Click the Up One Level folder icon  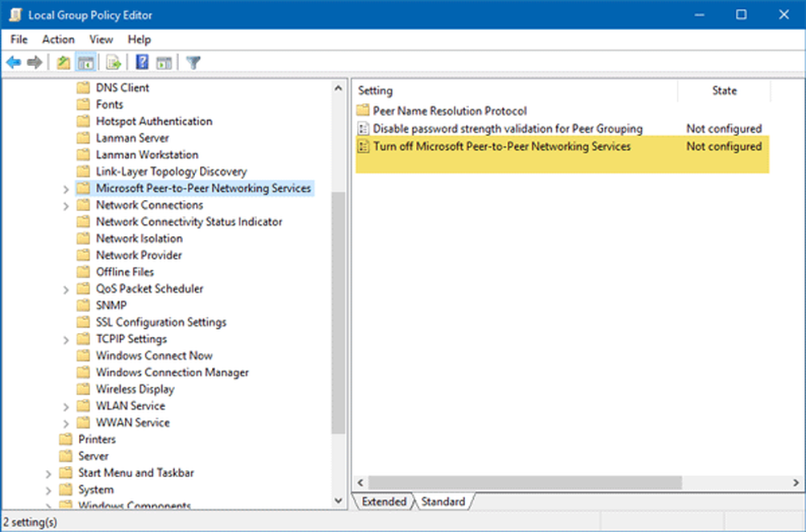tap(64, 63)
